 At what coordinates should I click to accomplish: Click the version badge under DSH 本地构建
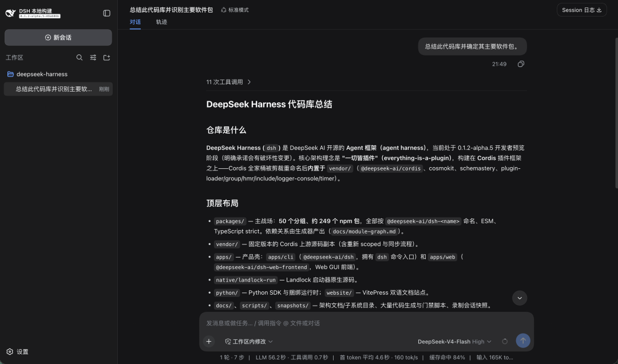point(40,16)
